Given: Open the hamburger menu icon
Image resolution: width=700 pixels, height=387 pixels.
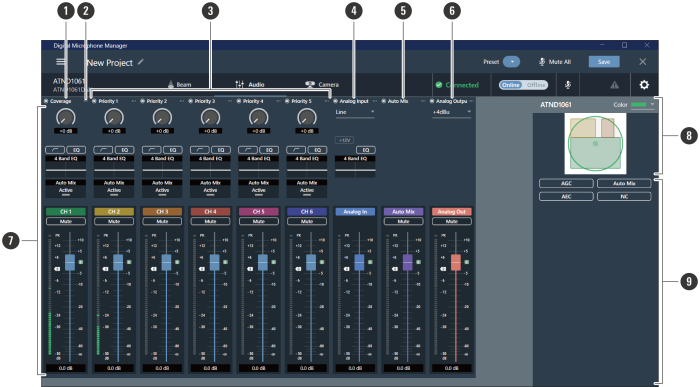Looking at the screenshot, I should (61, 62).
